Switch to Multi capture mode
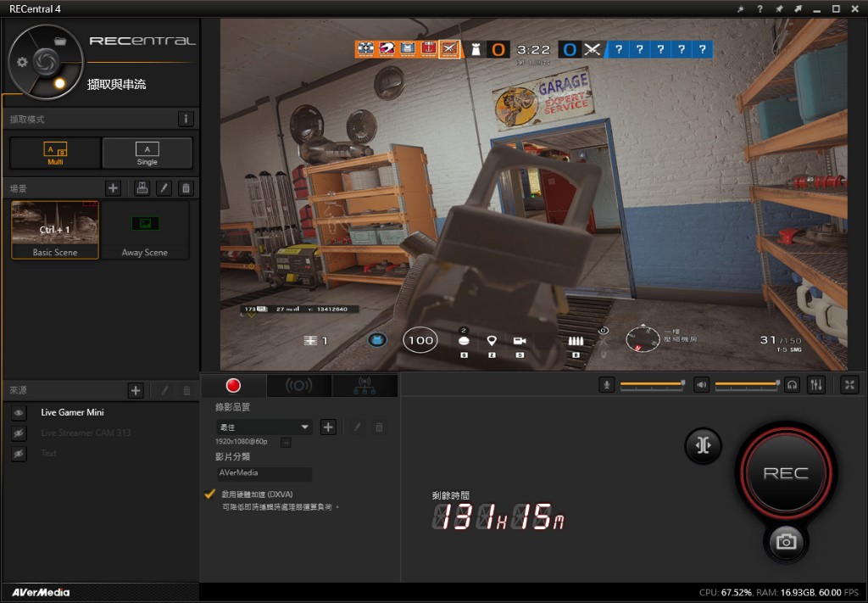Image resolution: width=868 pixels, height=603 pixels. [55, 153]
